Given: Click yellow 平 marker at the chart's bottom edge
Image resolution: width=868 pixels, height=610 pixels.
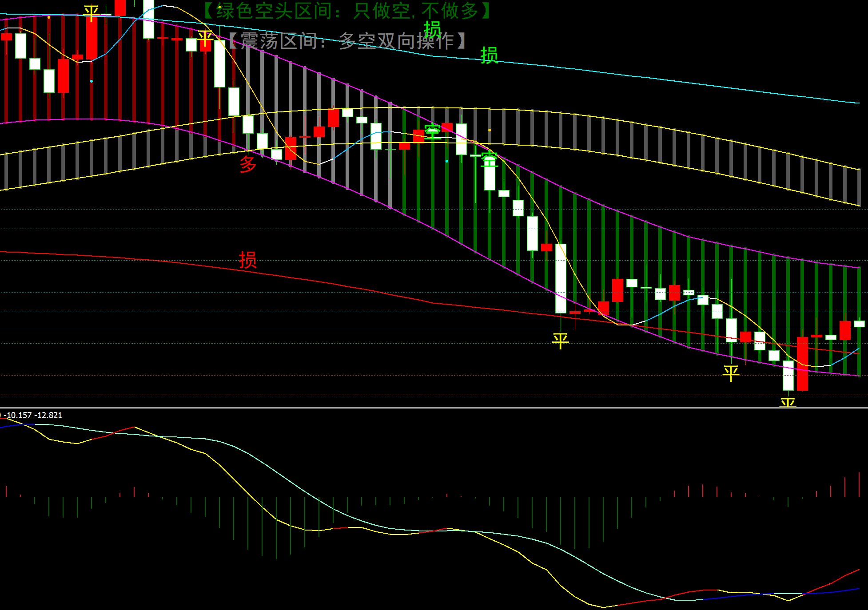Looking at the screenshot, I should (x=788, y=402).
